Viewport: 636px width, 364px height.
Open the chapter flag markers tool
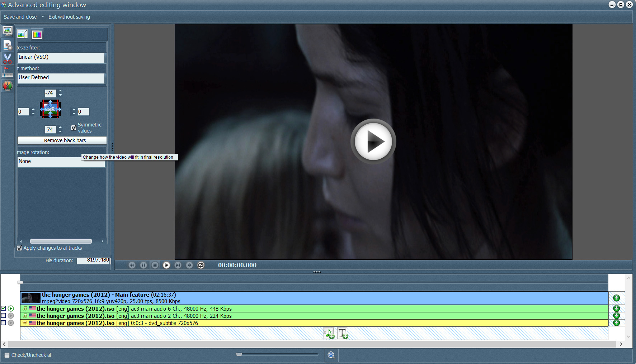[8, 72]
